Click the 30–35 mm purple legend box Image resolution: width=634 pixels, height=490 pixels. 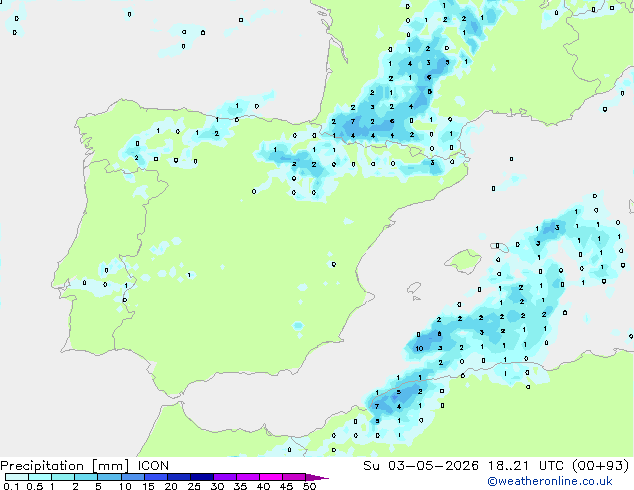tap(225, 477)
